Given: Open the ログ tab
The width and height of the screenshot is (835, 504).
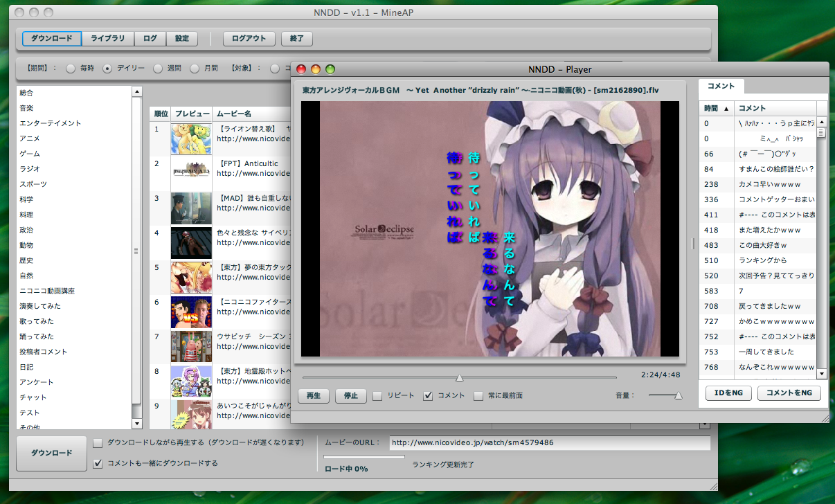Looking at the screenshot, I should tap(150, 39).
